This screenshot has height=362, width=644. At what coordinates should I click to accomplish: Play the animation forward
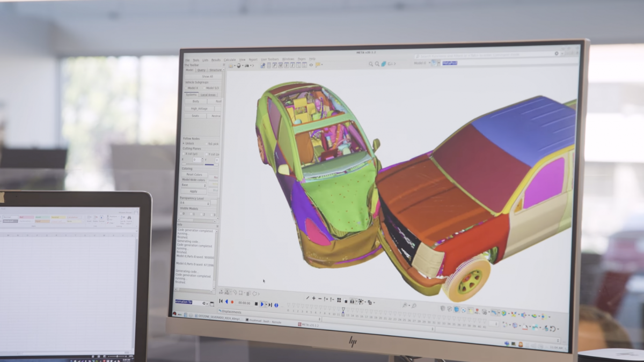[x=262, y=304]
